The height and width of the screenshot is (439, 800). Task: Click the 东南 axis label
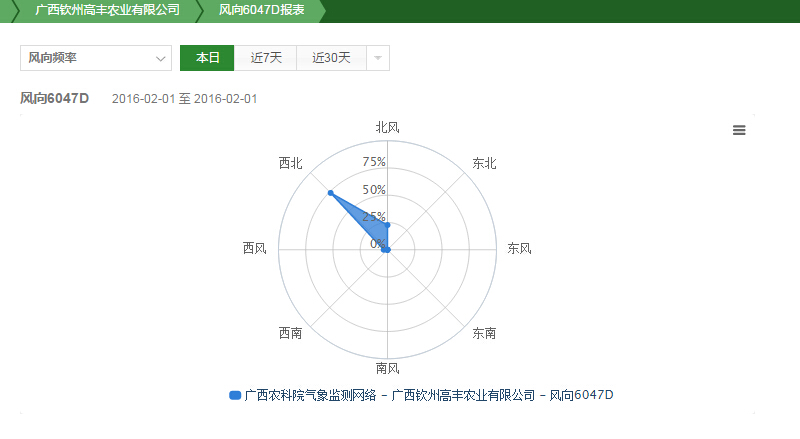[x=484, y=333]
